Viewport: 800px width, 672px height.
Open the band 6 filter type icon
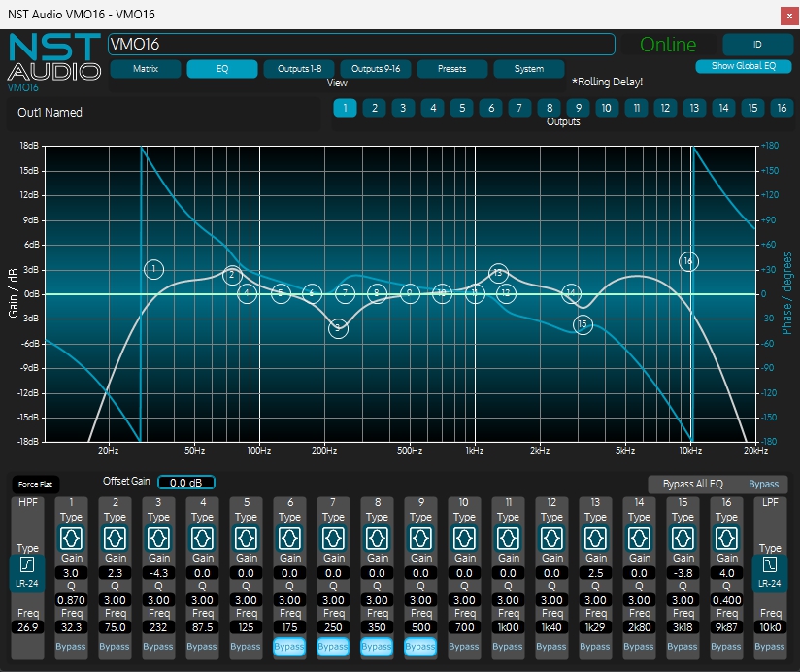pos(289,538)
